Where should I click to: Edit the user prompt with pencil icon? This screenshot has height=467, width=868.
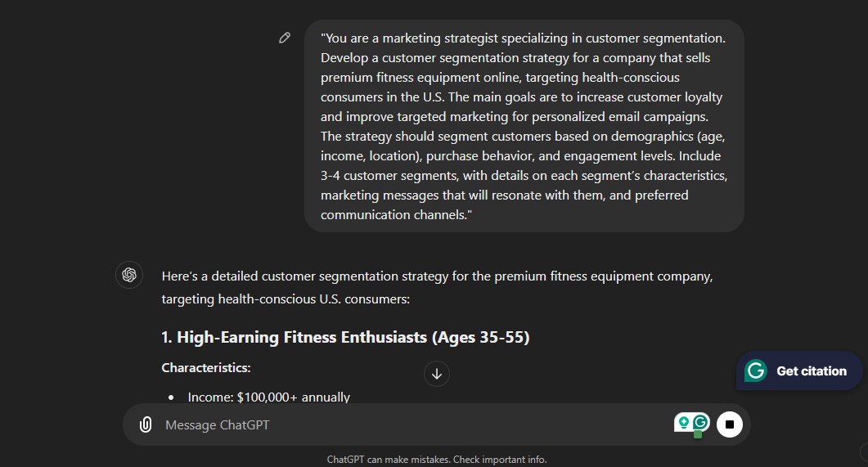(x=285, y=38)
